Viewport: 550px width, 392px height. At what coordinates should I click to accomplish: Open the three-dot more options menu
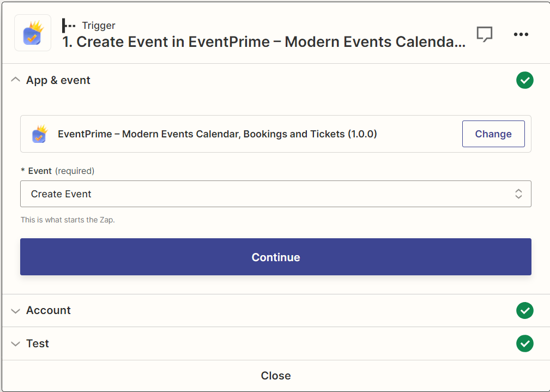(521, 34)
